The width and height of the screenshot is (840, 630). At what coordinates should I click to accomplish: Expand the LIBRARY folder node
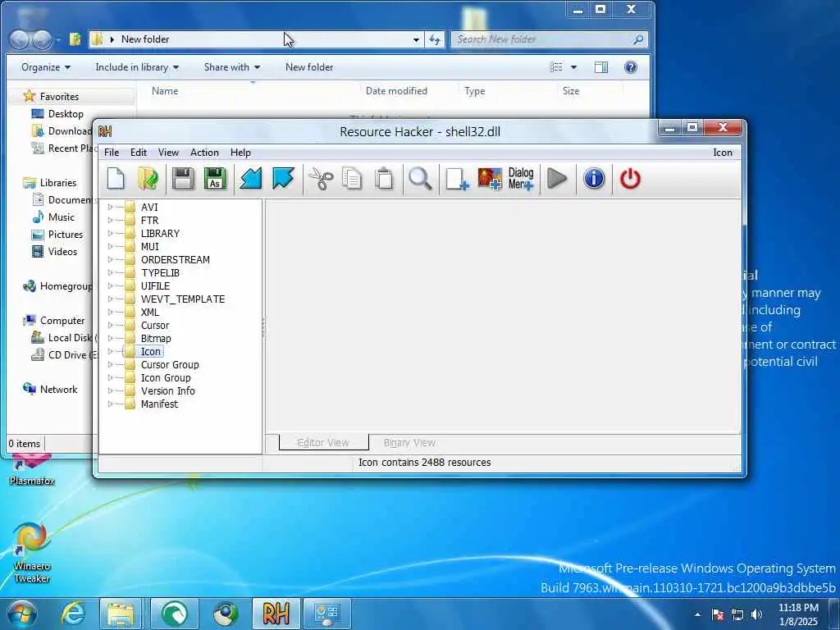tap(110, 233)
